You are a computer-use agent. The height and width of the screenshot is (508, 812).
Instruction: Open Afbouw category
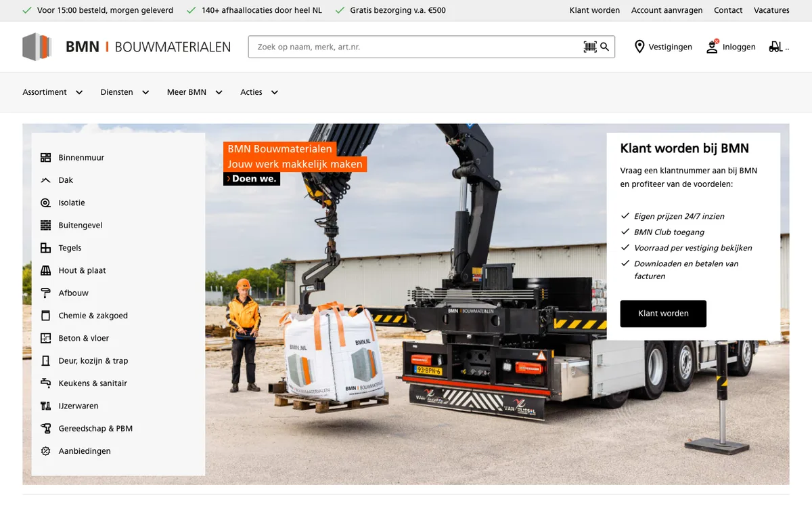tap(73, 293)
